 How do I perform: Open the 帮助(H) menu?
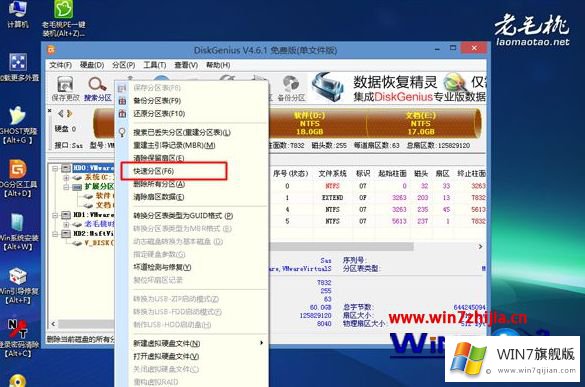(218, 65)
